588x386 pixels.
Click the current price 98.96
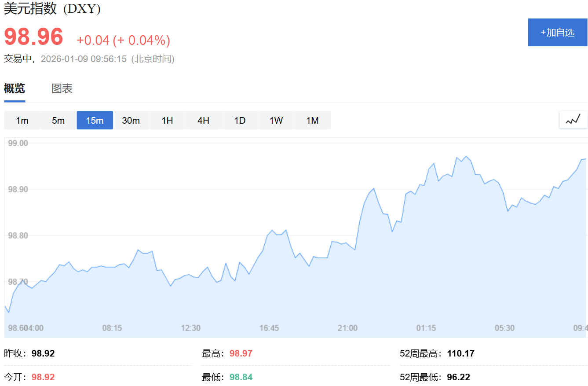tap(34, 37)
